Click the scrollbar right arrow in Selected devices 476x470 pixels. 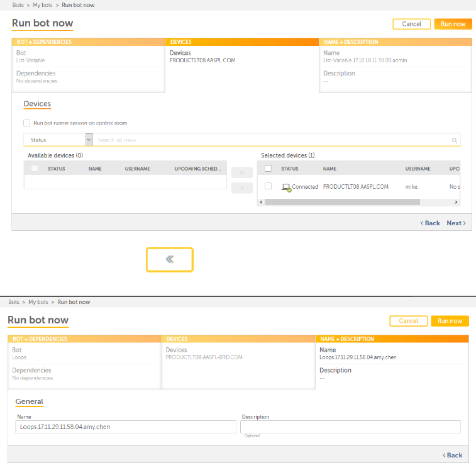457,202
